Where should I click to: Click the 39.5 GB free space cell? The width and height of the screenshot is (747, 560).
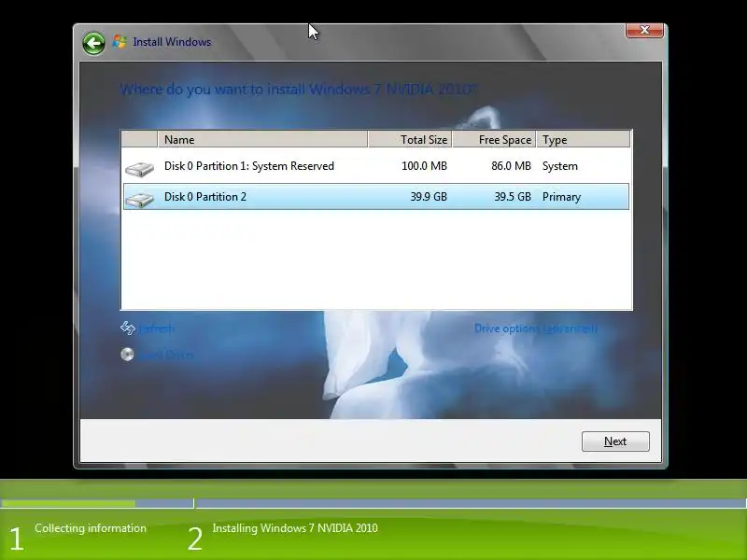[512, 197]
